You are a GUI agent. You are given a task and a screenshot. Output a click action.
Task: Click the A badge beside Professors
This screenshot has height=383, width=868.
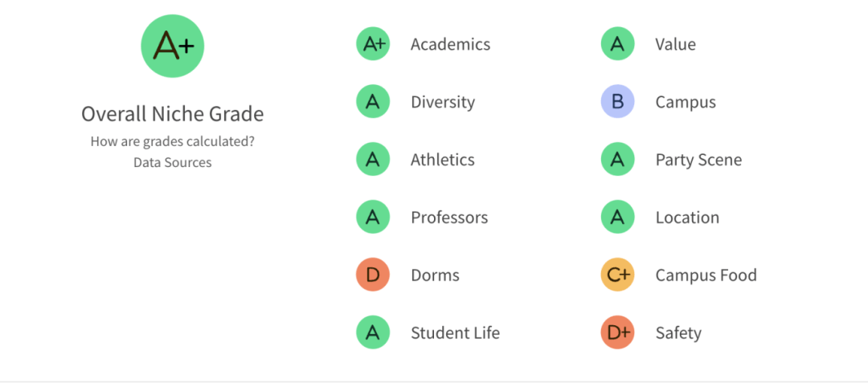373,218
